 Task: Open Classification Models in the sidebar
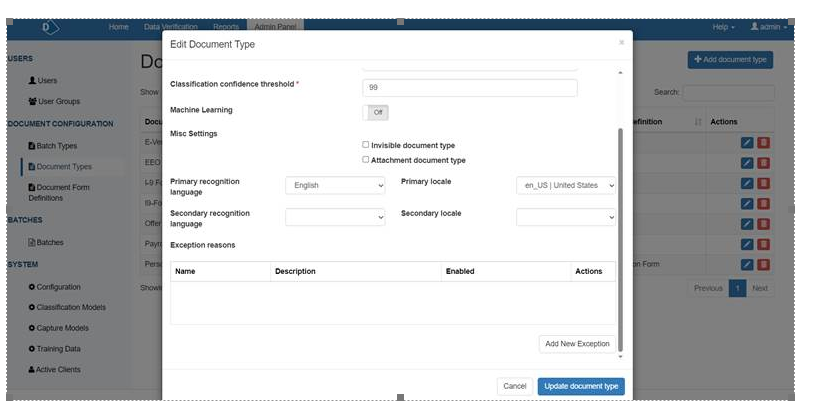(x=70, y=307)
